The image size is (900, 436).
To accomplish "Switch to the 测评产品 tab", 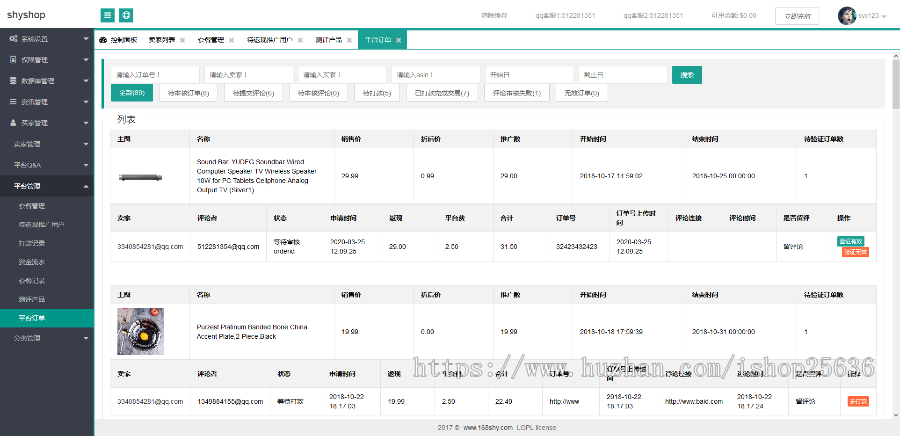I will [x=328, y=40].
